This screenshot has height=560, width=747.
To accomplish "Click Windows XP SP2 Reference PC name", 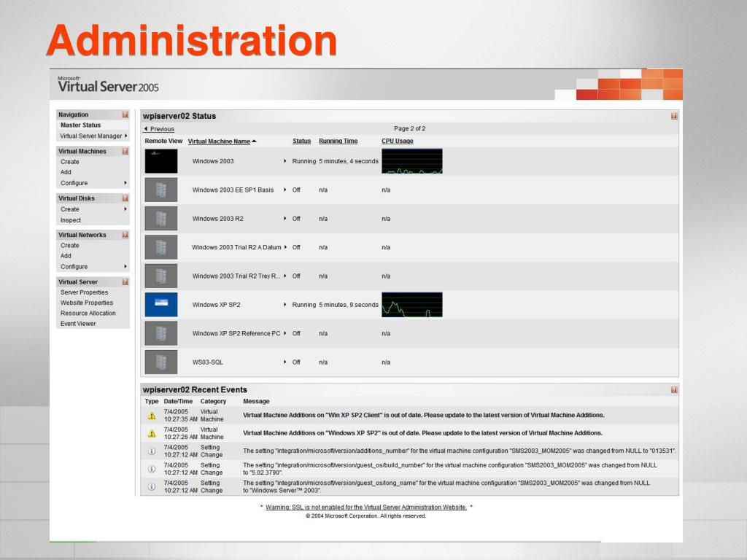I will [236, 333].
